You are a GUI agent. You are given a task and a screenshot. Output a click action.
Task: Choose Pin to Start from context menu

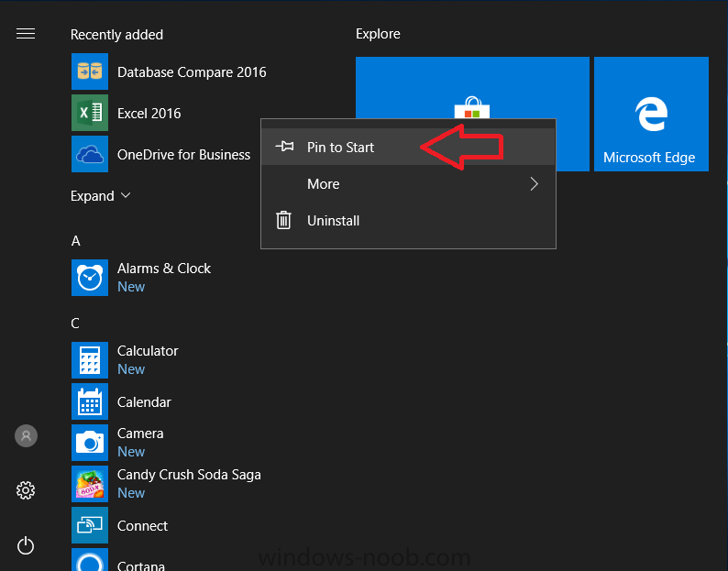point(408,147)
